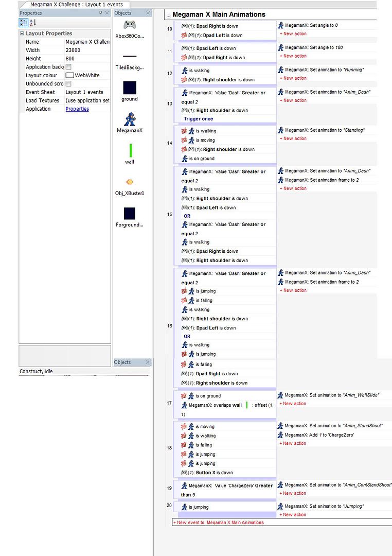Edit the layout Height value 800
The image size is (392, 556).
pos(87,59)
